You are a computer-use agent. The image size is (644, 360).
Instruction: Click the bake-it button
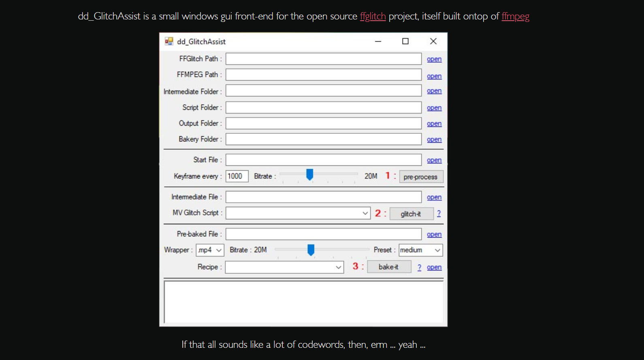[x=389, y=267]
